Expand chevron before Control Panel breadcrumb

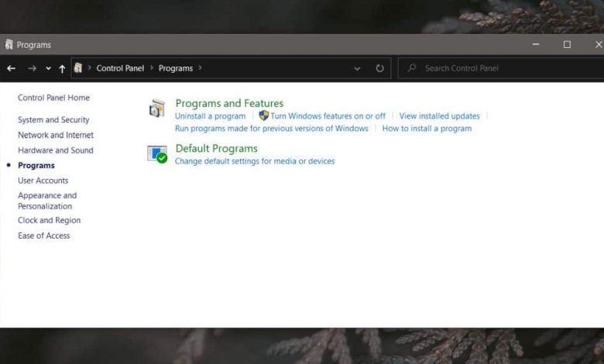point(89,68)
